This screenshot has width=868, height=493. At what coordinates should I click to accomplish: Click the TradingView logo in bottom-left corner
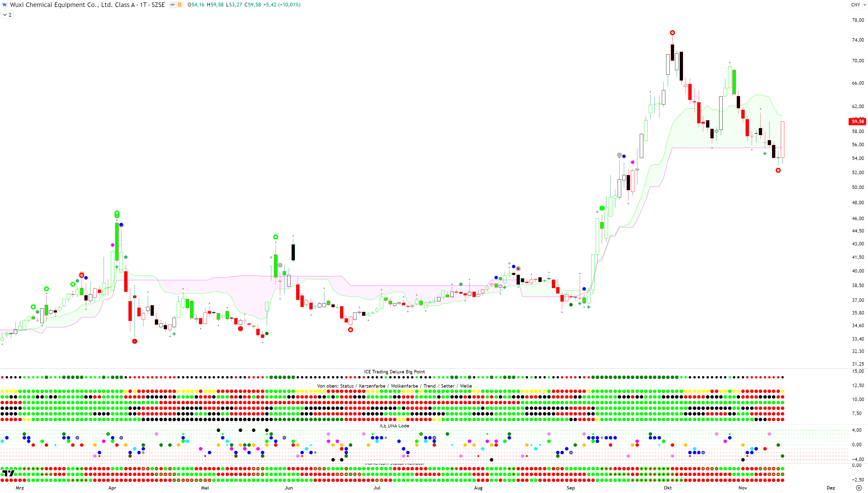pyautogui.click(x=8, y=473)
